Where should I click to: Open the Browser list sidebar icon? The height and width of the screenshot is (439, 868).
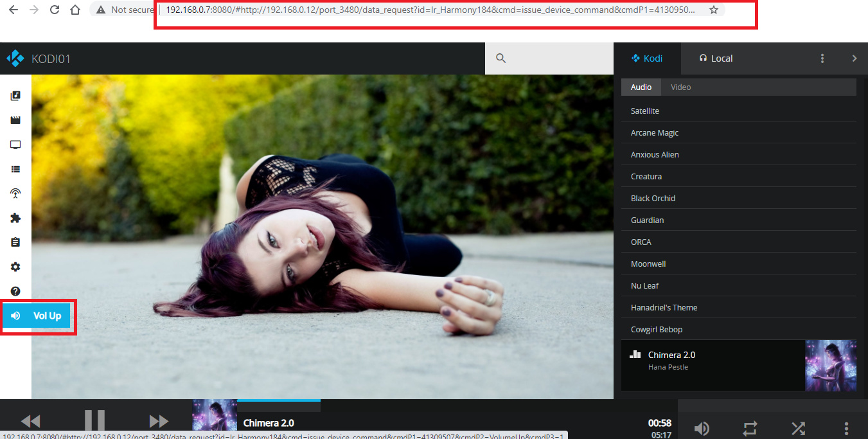coord(15,169)
